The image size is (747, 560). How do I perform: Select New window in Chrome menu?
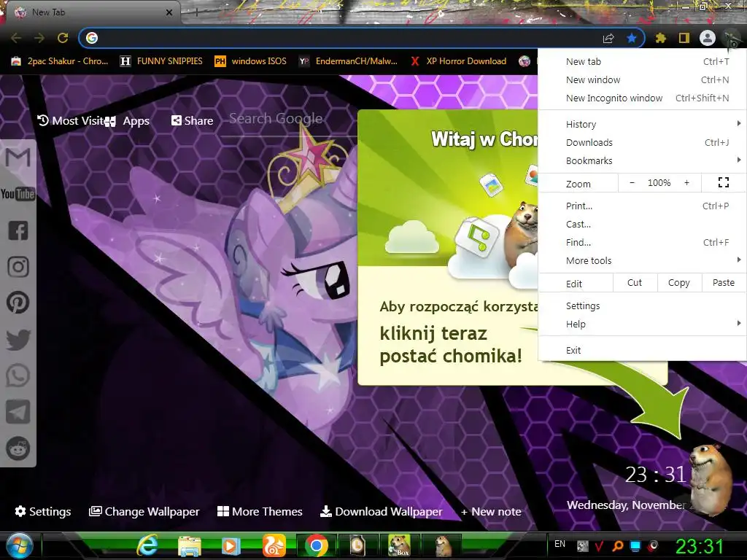point(642,79)
